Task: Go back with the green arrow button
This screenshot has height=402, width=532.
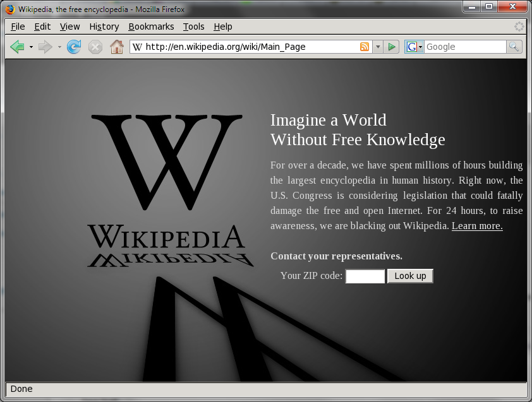Action: click(17, 47)
